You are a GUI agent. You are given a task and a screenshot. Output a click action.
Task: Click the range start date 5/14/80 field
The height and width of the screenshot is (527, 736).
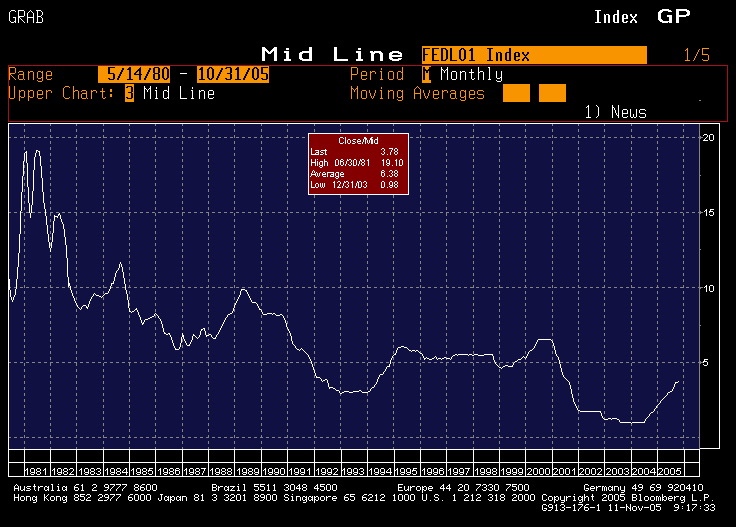[134, 75]
